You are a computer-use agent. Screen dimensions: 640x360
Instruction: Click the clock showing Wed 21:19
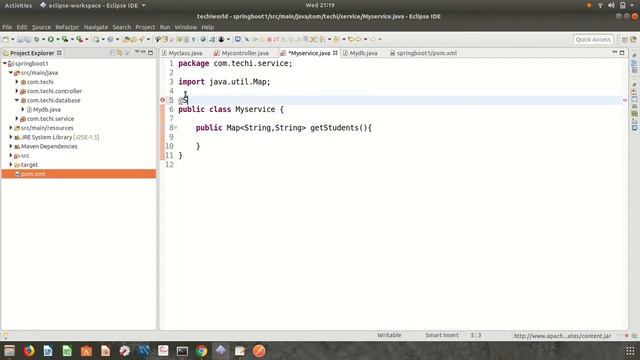pyautogui.click(x=320, y=5)
